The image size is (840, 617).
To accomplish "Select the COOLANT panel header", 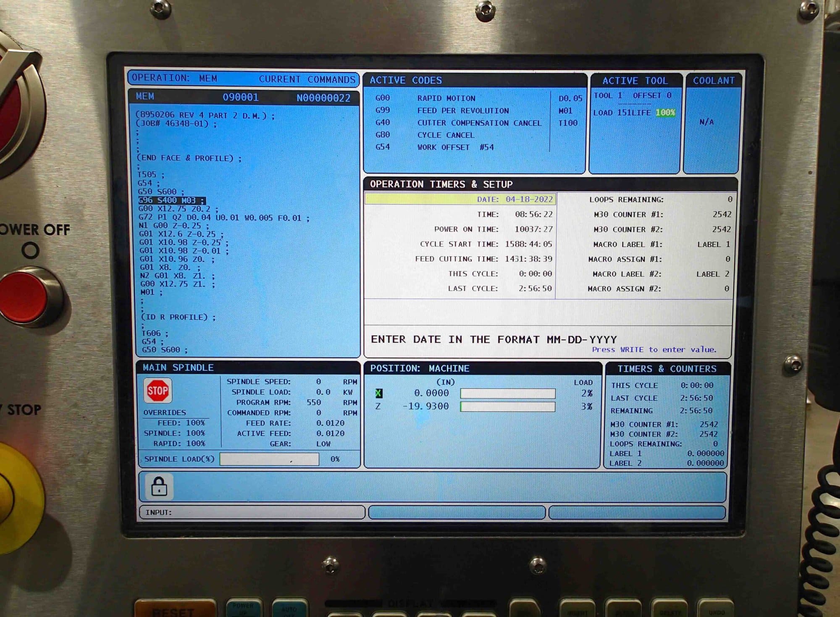I will tap(714, 81).
